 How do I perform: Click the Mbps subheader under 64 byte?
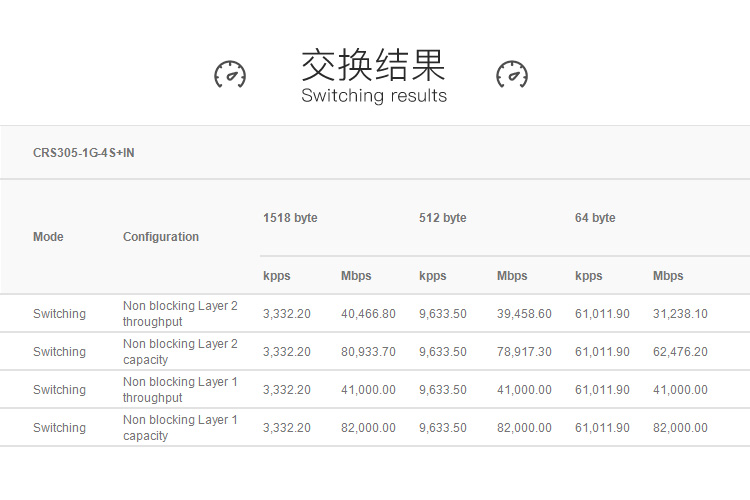pyautogui.click(x=668, y=276)
